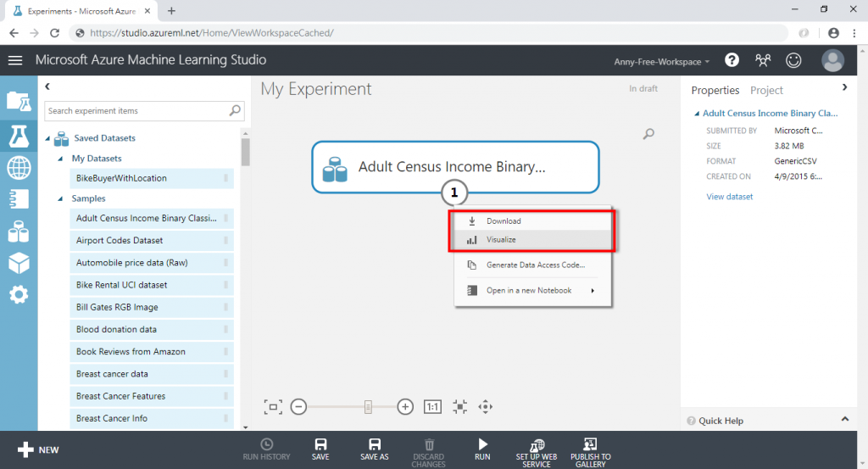The width and height of the screenshot is (868, 469).
Task: Select Open in a new Notebook
Action: pyautogui.click(x=532, y=291)
